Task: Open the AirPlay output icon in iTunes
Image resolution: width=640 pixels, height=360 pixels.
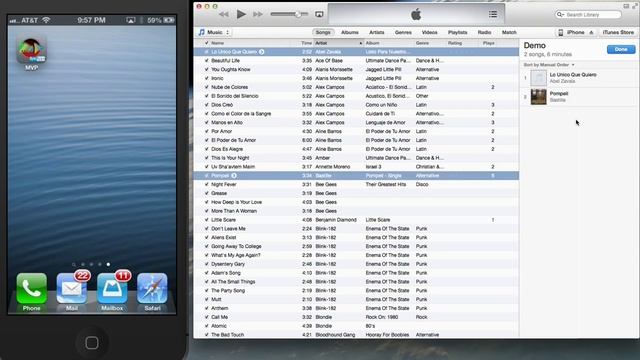Action: 319,14
